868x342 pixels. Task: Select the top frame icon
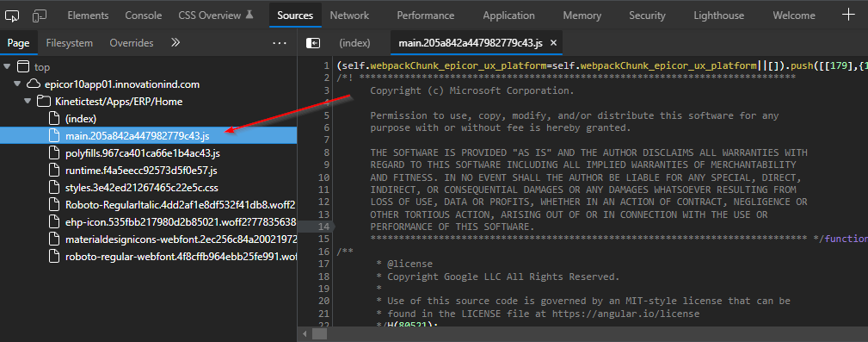(22, 67)
